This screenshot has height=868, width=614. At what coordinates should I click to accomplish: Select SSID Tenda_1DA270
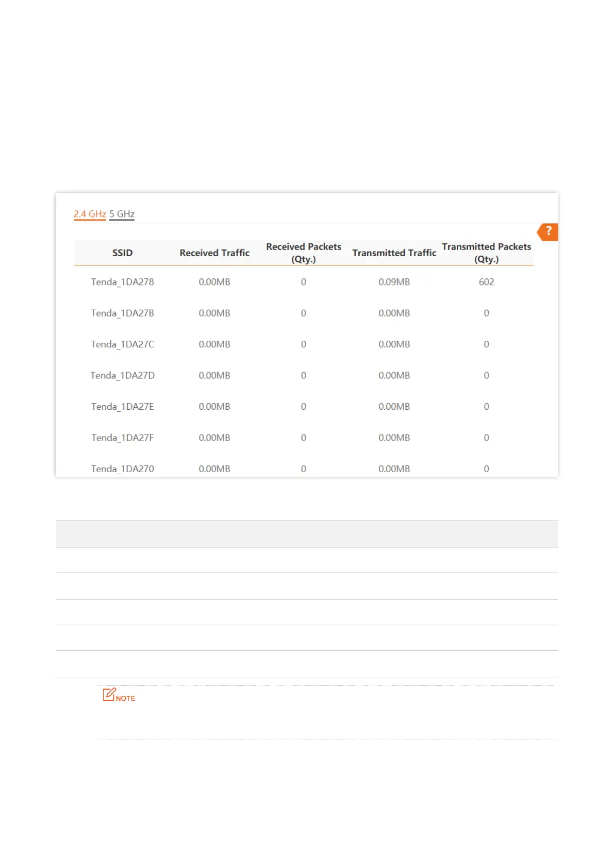[123, 469]
